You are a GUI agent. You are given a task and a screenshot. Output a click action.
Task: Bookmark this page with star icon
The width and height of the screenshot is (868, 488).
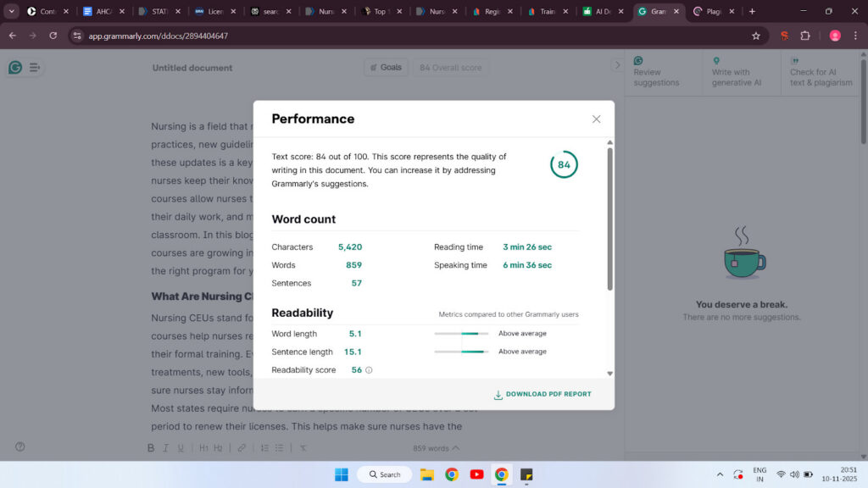point(756,36)
